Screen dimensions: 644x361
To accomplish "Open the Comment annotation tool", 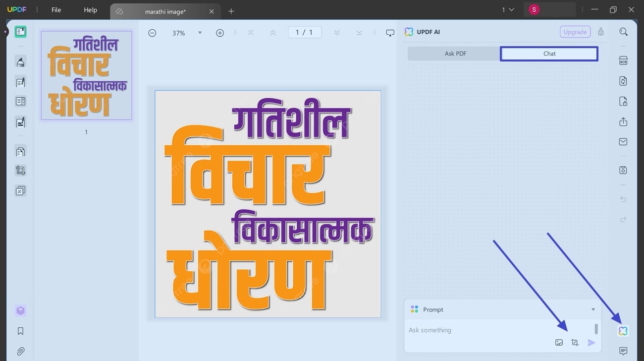I will point(20,61).
